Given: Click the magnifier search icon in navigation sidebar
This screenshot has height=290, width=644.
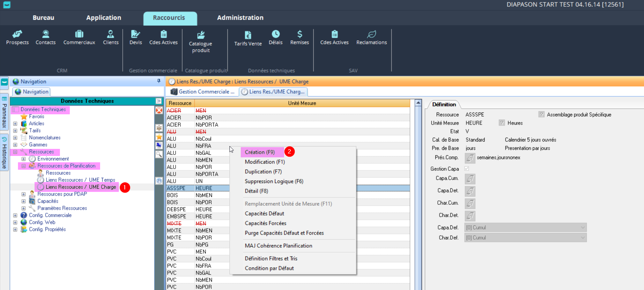Looking at the screenshot, I should (159, 154).
